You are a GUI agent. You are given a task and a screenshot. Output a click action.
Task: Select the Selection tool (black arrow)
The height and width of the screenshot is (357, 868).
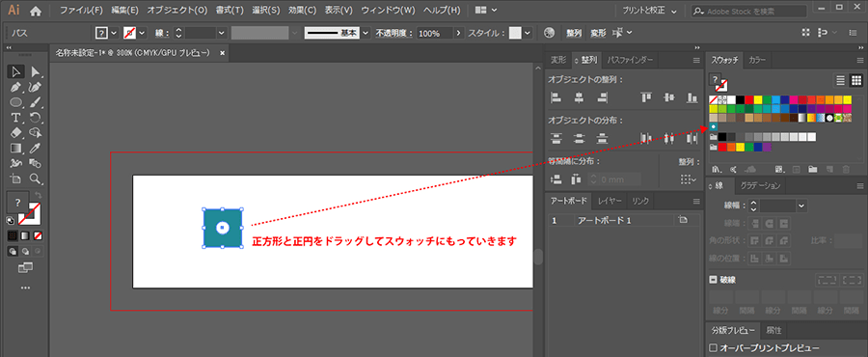(16, 71)
